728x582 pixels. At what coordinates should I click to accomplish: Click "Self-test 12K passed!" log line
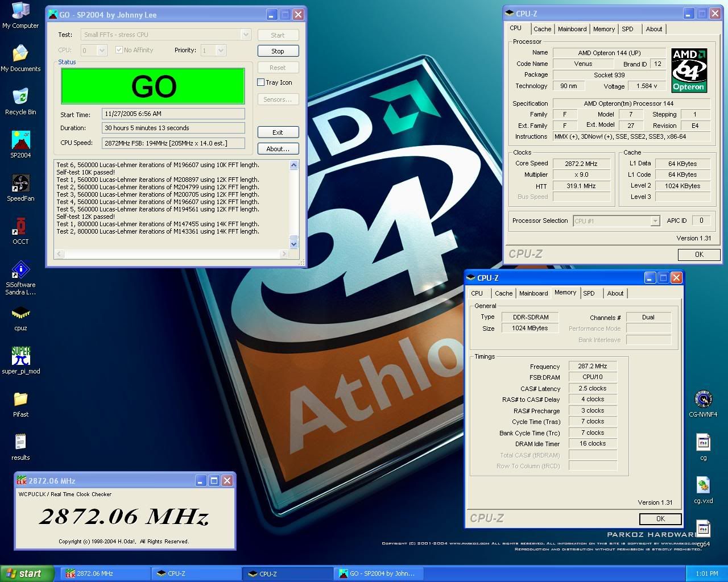pos(85,217)
